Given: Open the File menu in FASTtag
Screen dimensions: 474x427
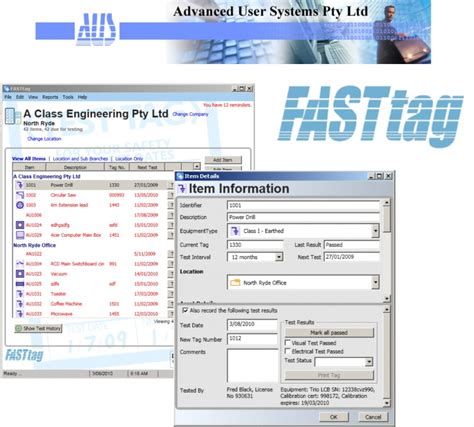Looking at the screenshot, I should 8,97.
